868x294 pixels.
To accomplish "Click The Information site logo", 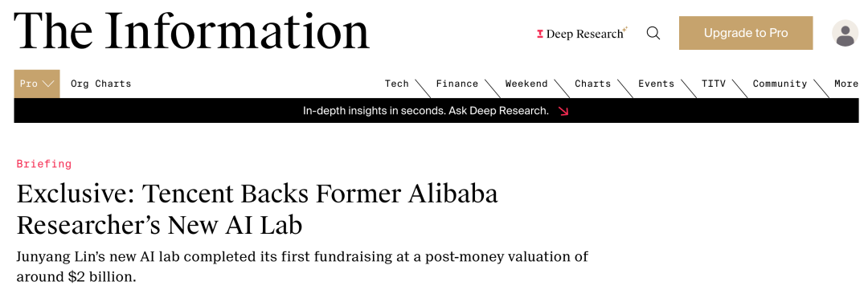I will [191, 31].
